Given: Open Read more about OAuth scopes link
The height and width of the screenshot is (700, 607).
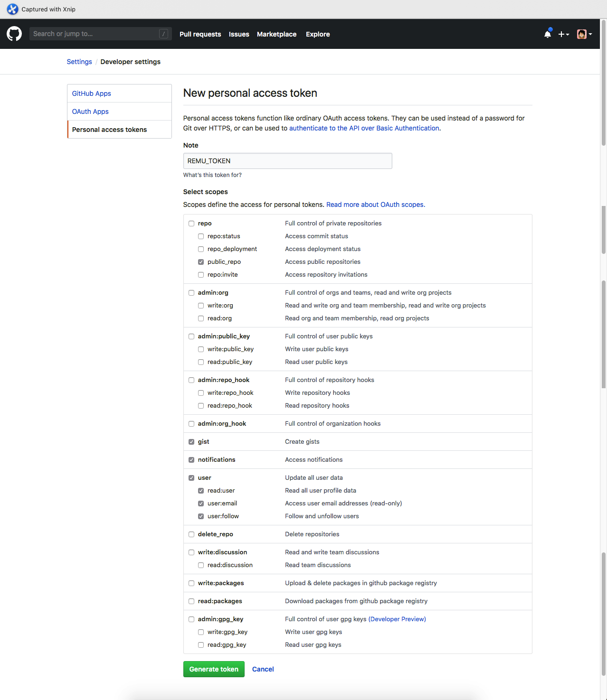Looking at the screenshot, I should pyautogui.click(x=376, y=205).
